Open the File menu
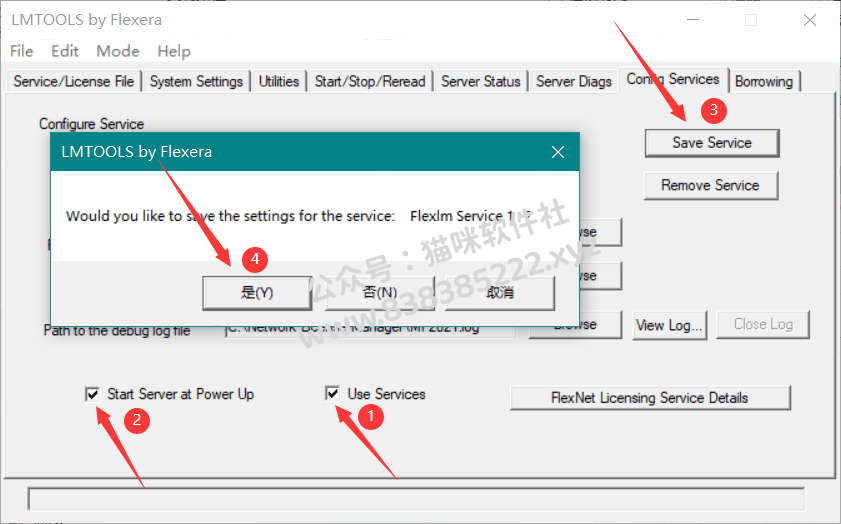 tap(21, 51)
